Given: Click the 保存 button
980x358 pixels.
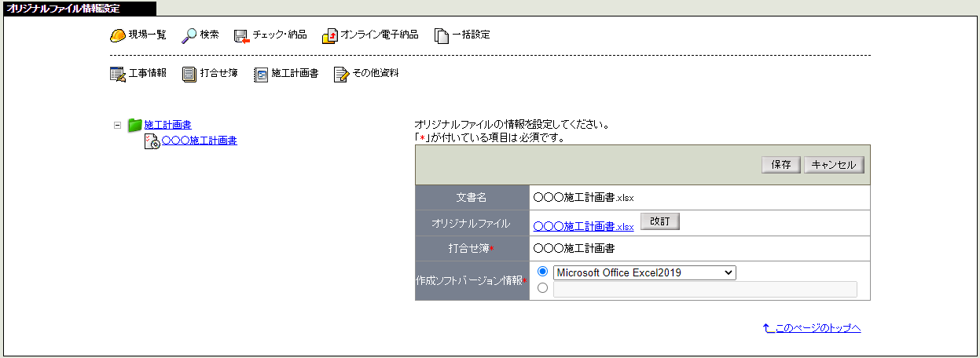Looking at the screenshot, I should click(781, 165).
